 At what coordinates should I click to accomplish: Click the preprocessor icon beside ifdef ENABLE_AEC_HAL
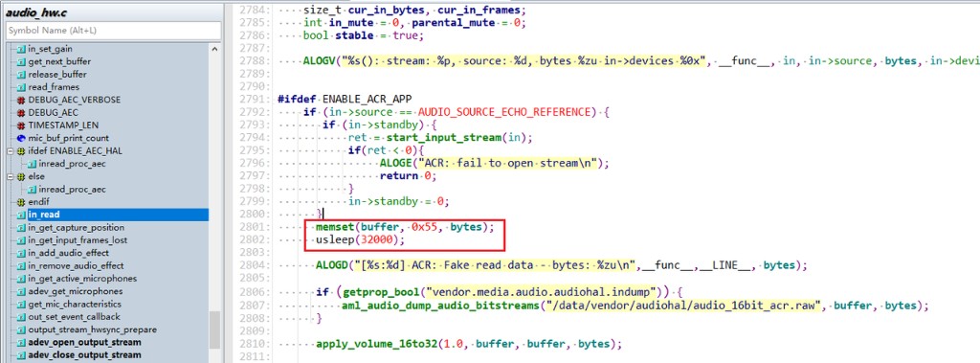coord(21,150)
